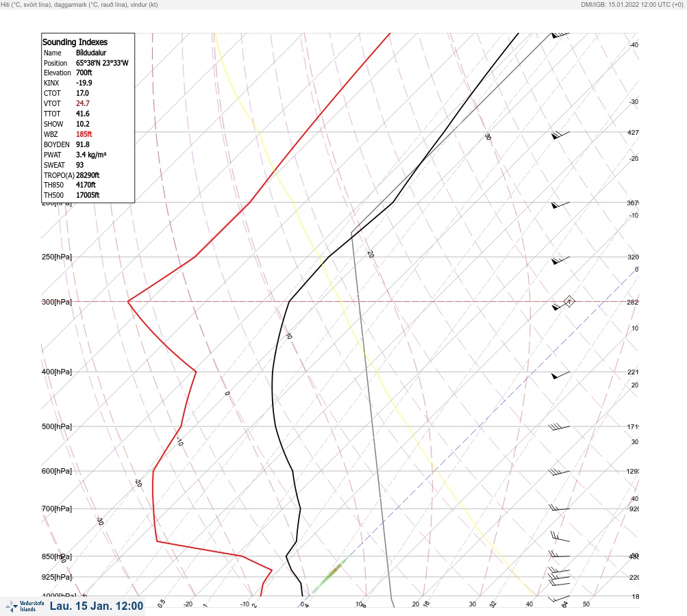
Task: Select the wind barb at 600 hPa
Action: (x=559, y=472)
